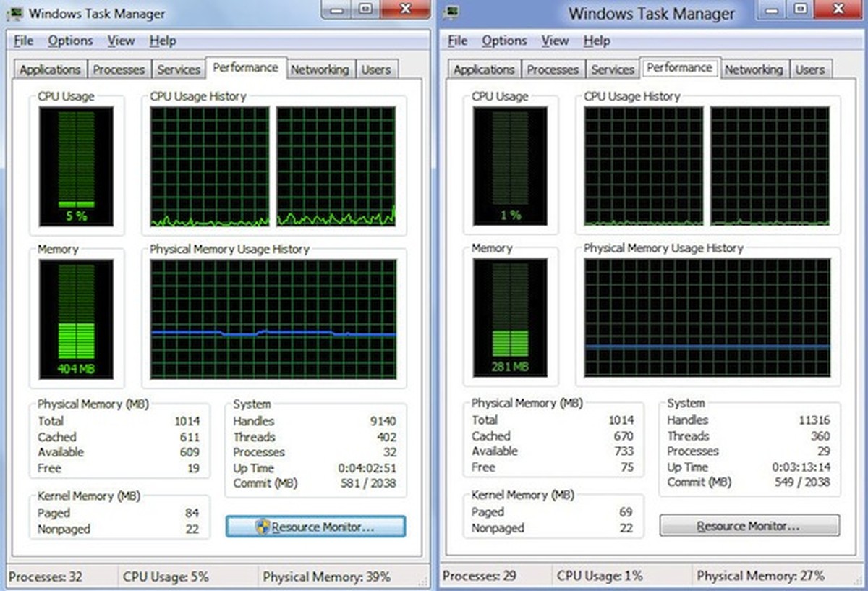Click Paged value 84 in left window
Viewport: 868px width, 591px height.
point(192,513)
